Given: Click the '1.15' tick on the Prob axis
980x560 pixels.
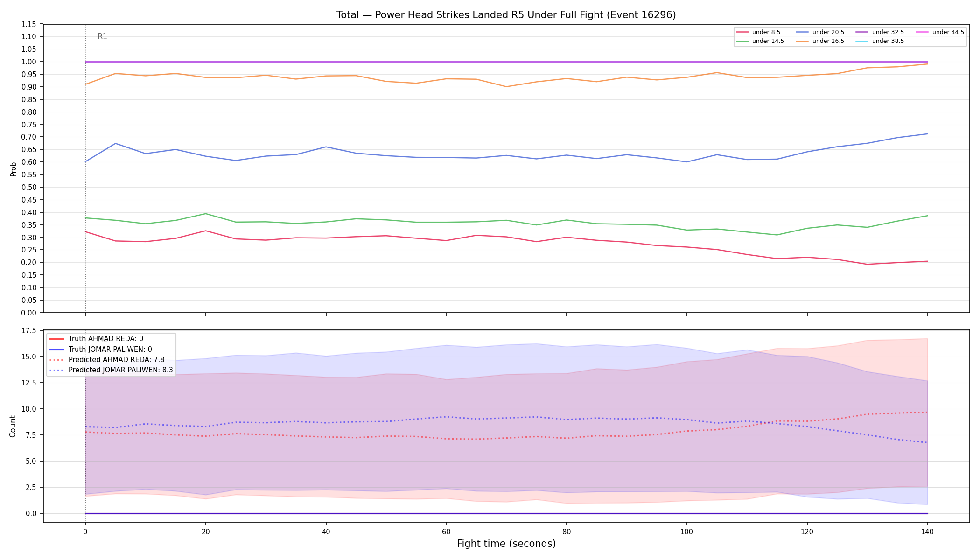Looking at the screenshot, I should [29, 24].
